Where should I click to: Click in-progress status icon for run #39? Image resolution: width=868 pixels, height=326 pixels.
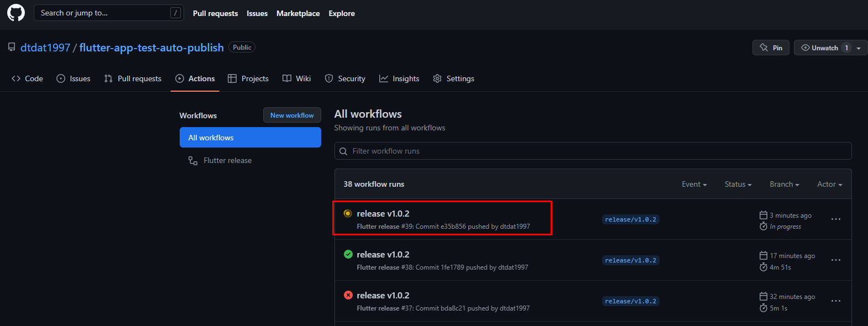[348, 213]
